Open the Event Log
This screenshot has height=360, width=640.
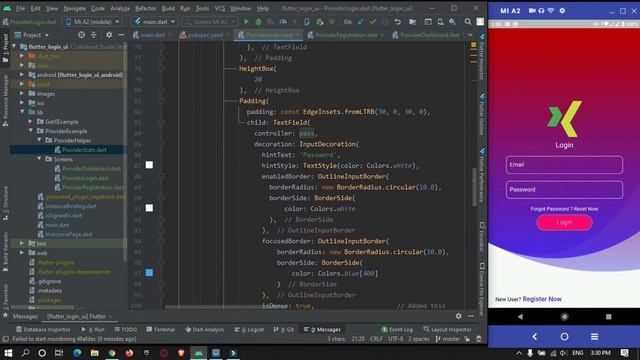[x=397, y=329]
